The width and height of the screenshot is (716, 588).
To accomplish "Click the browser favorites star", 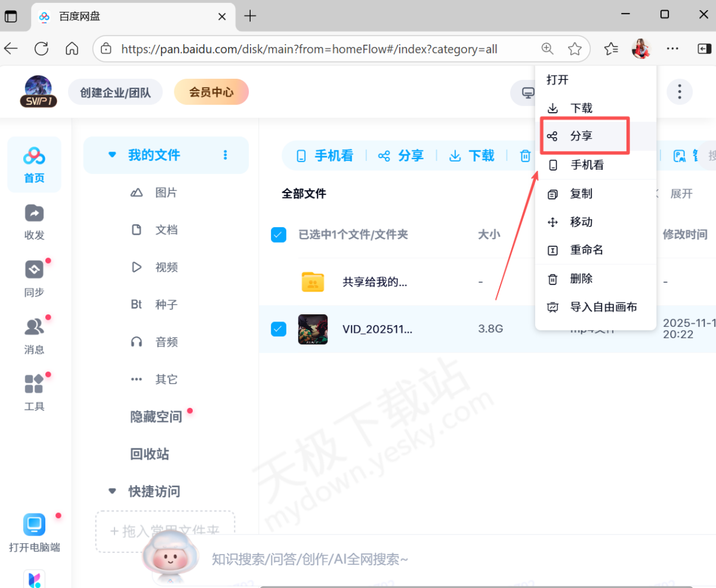I will (575, 49).
